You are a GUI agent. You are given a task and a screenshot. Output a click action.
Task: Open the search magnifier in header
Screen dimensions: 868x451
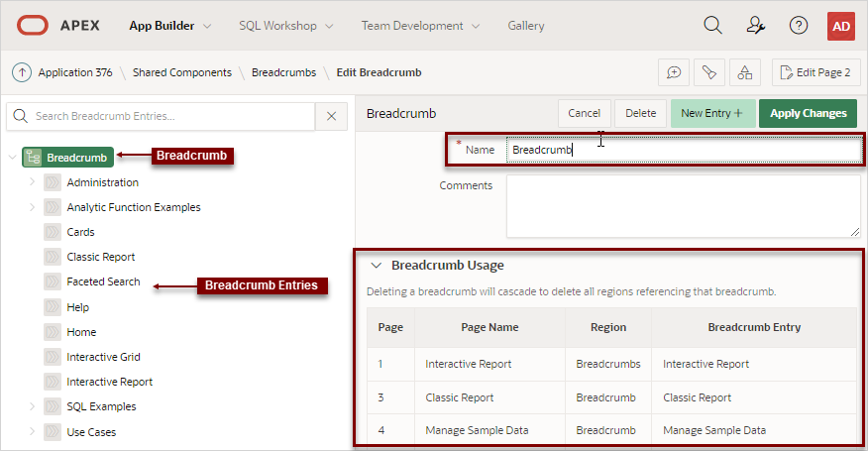pyautogui.click(x=712, y=26)
